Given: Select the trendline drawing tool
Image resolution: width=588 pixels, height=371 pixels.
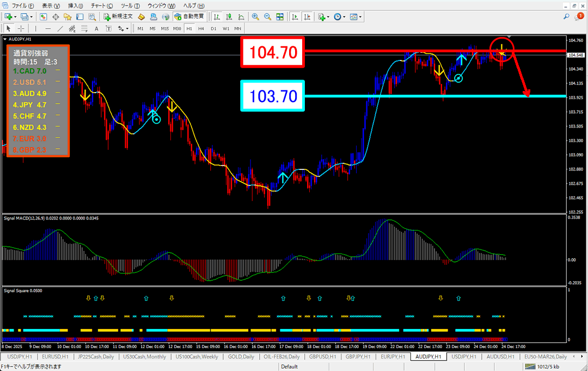Looking at the screenshot, I should [60, 28].
